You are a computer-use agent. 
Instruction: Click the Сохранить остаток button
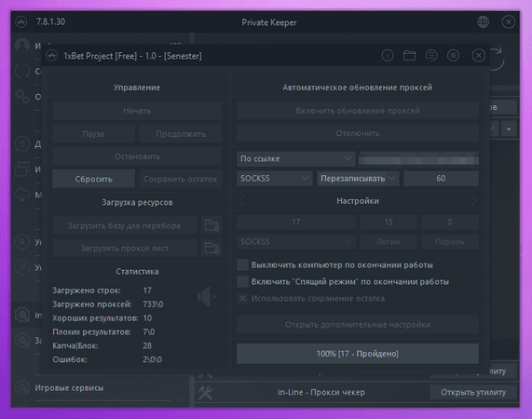point(181,179)
